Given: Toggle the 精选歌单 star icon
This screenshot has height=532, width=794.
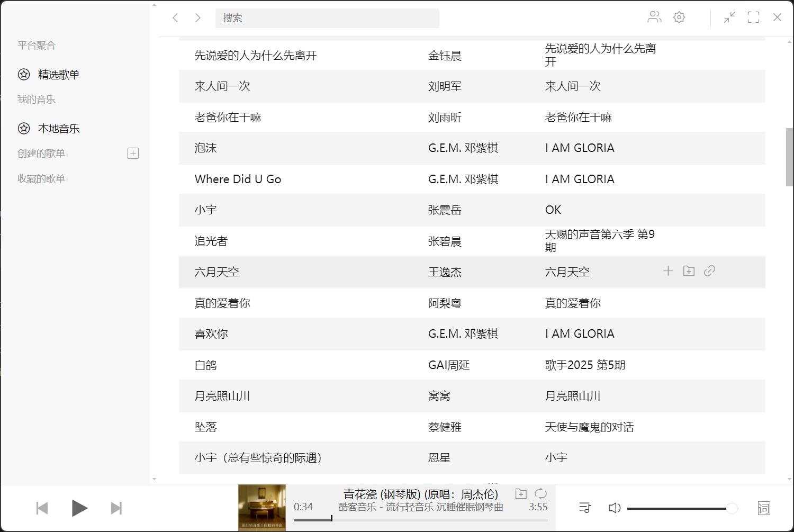Looking at the screenshot, I should [x=23, y=74].
